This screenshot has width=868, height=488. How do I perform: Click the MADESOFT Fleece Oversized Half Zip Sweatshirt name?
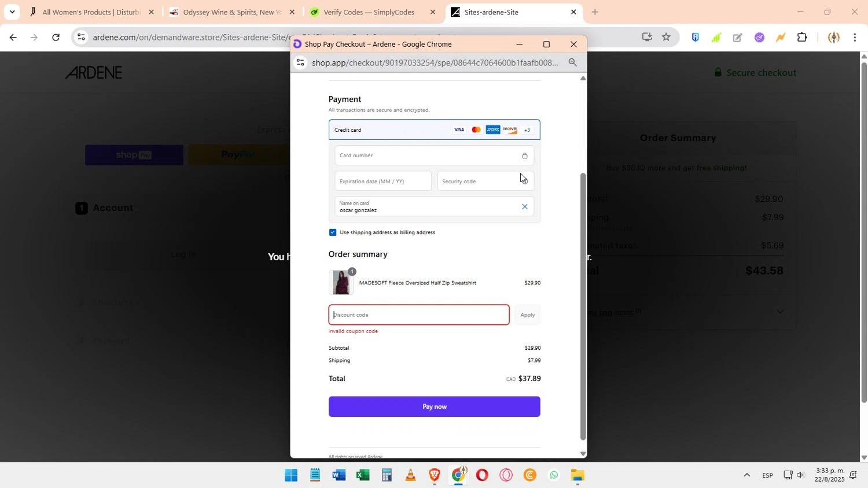[x=418, y=283]
